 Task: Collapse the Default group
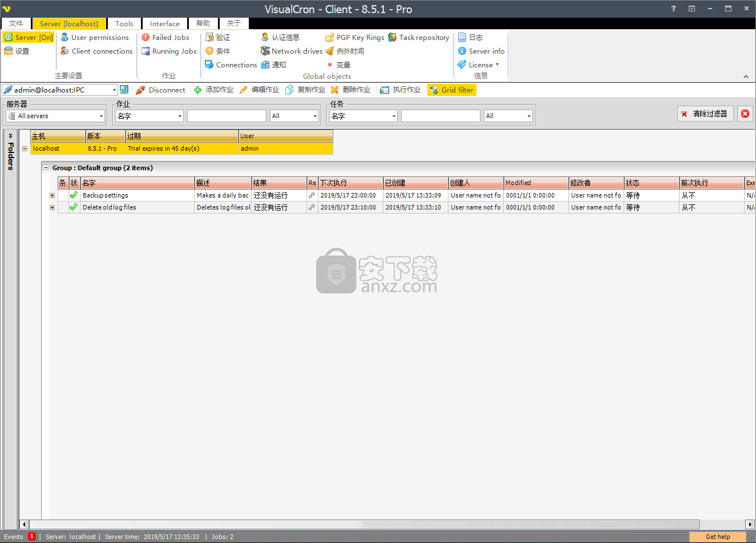(46, 168)
